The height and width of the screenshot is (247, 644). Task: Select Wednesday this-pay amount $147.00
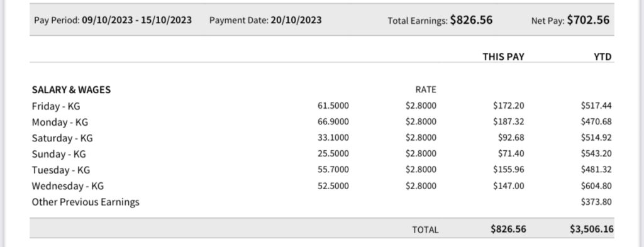click(x=509, y=186)
